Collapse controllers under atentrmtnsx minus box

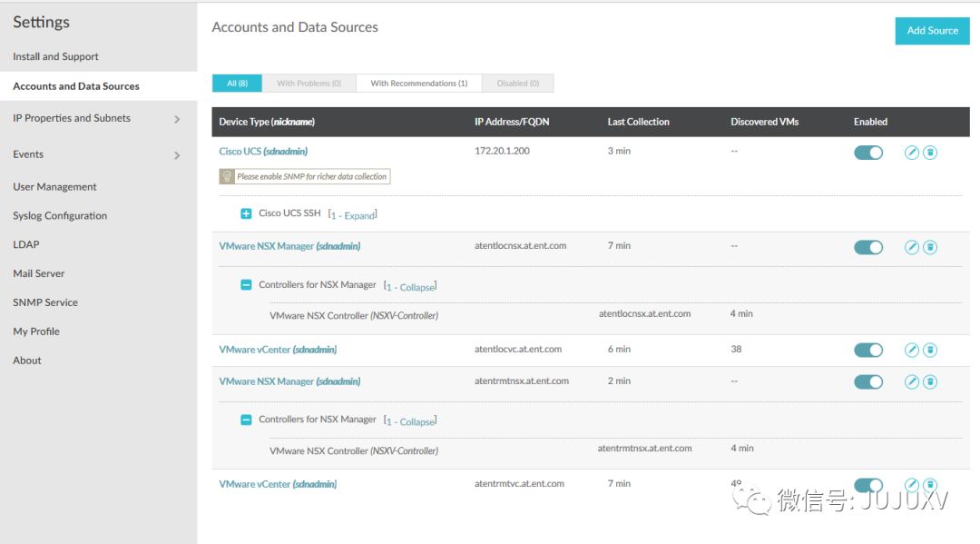pyautogui.click(x=246, y=420)
